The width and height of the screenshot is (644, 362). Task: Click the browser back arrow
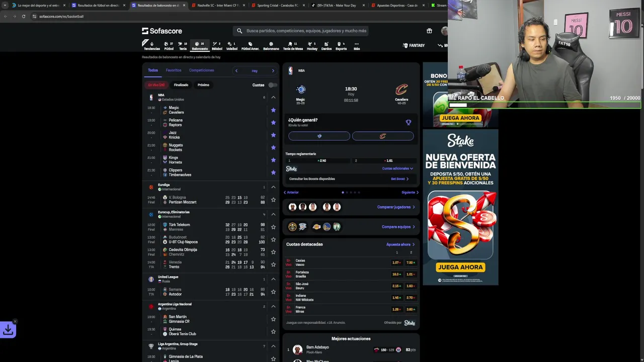tap(5, 16)
